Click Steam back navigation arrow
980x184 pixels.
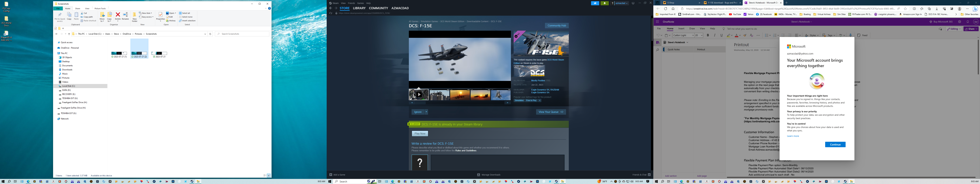pyautogui.click(x=331, y=8)
